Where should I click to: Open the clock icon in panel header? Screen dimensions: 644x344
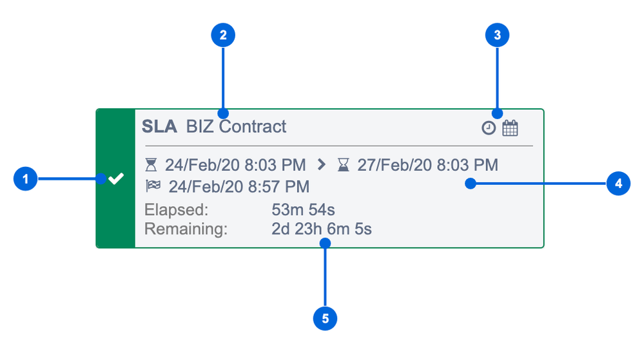(489, 128)
